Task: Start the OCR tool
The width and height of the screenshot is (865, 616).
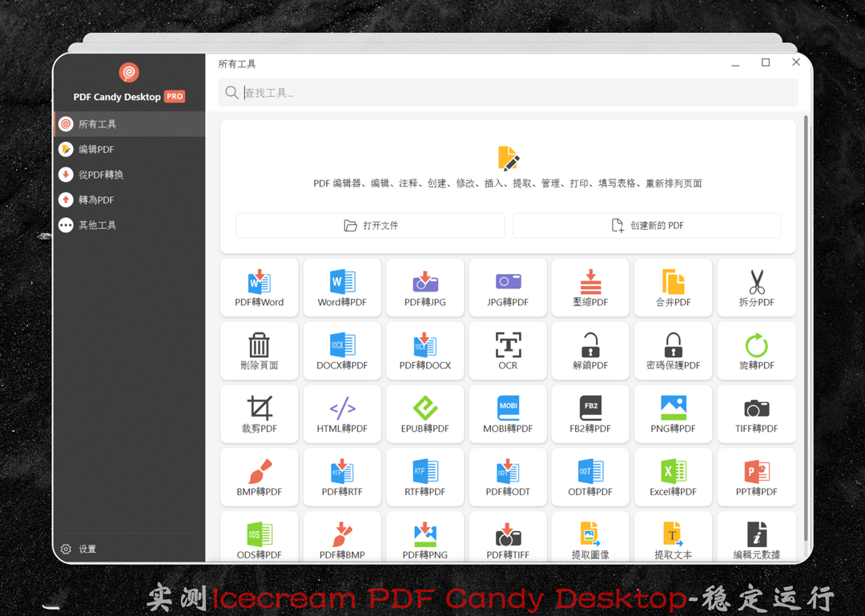Action: click(x=508, y=351)
